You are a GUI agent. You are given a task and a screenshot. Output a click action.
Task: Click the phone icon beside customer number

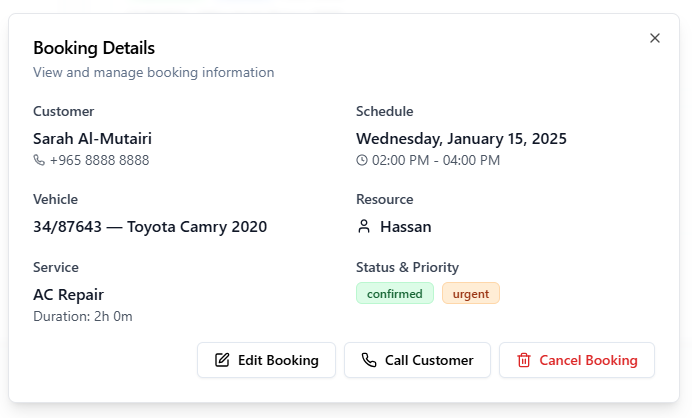click(x=39, y=160)
